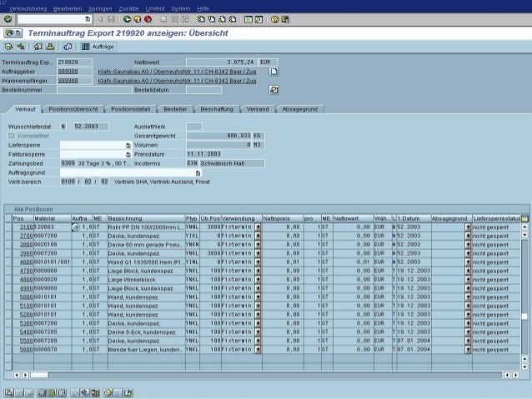The image size is (532, 399).
Task: Open the Fakturasperre dropdown
Action: tap(128, 154)
